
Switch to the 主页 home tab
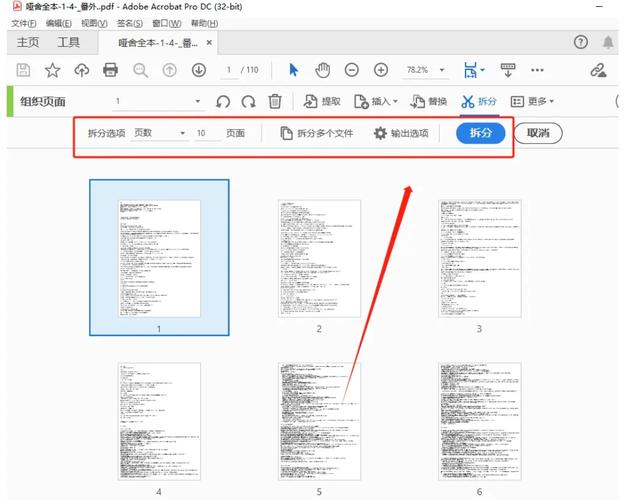tap(28, 42)
